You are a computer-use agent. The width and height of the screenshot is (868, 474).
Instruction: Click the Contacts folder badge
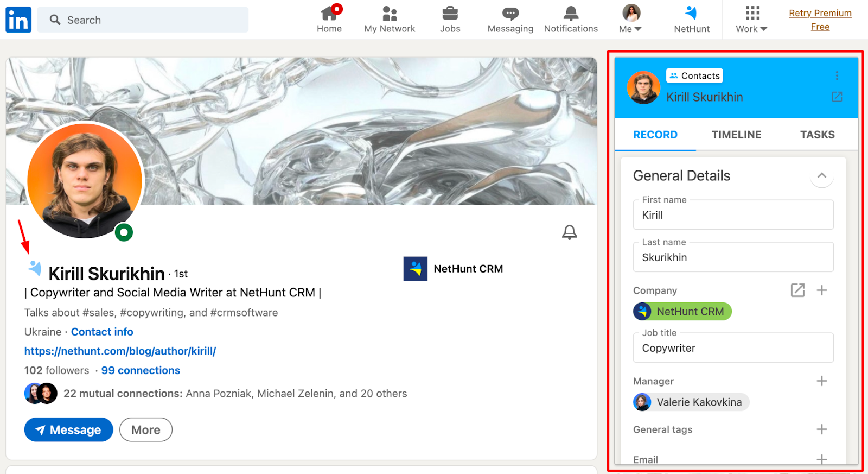click(x=694, y=76)
